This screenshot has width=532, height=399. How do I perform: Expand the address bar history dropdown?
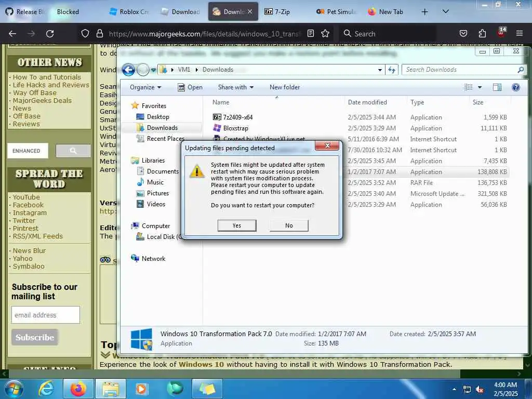(380, 70)
